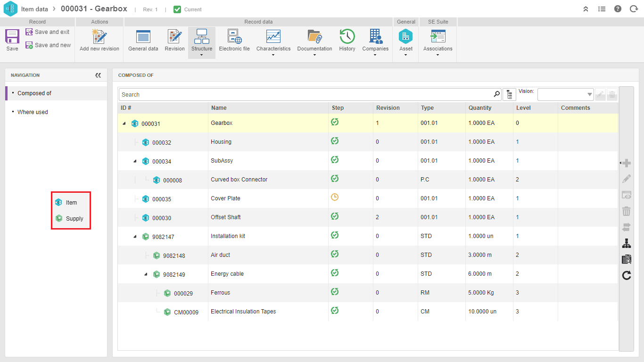Add a new revision
The image size is (644, 362).
pyautogui.click(x=99, y=40)
